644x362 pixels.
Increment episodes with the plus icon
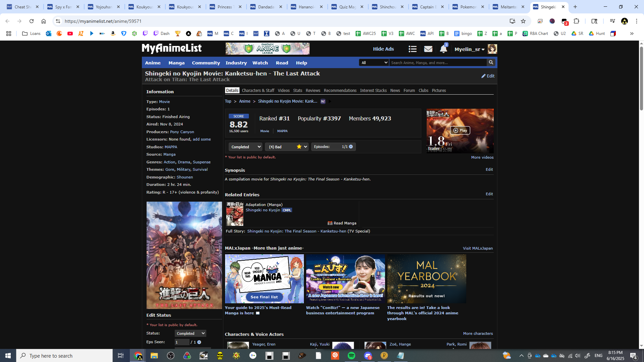(x=351, y=147)
